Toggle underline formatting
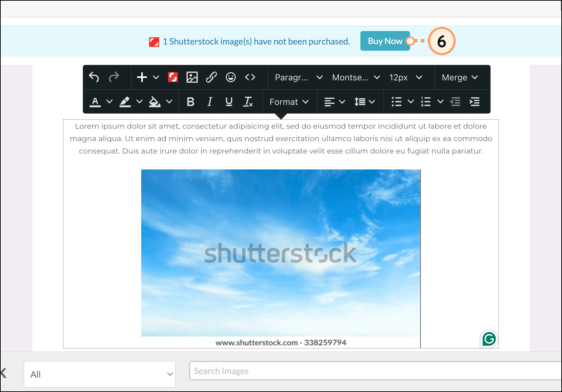The height and width of the screenshot is (392, 562). click(x=229, y=102)
